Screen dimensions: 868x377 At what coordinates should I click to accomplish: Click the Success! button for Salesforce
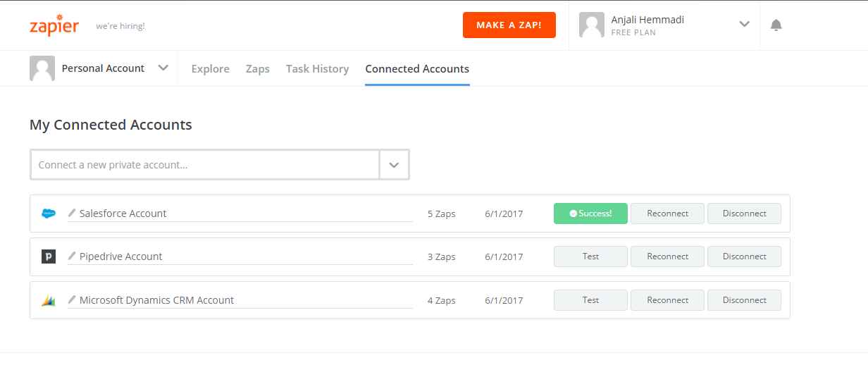coord(590,214)
